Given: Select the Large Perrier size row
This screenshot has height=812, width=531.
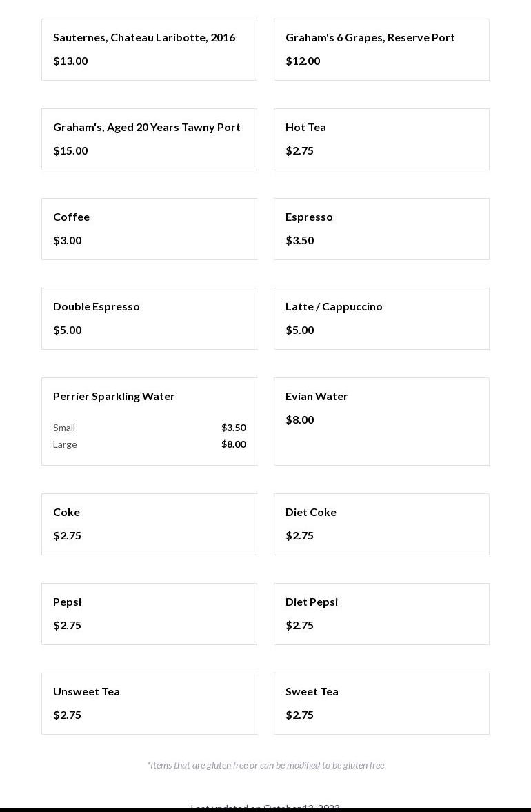Looking at the screenshot, I should (149, 444).
